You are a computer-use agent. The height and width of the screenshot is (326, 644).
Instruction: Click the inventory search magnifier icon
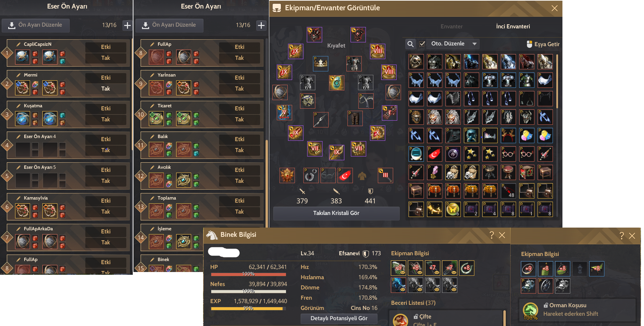click(411, 44)
